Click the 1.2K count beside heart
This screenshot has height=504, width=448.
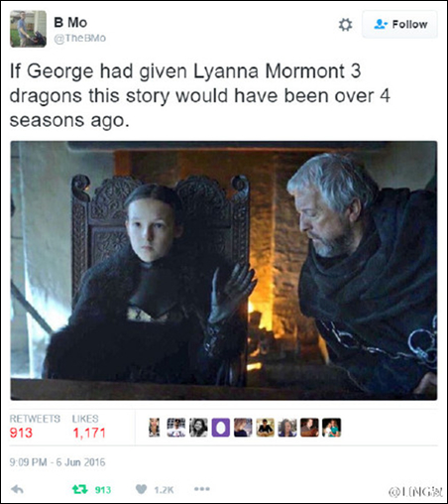(164, 490)
